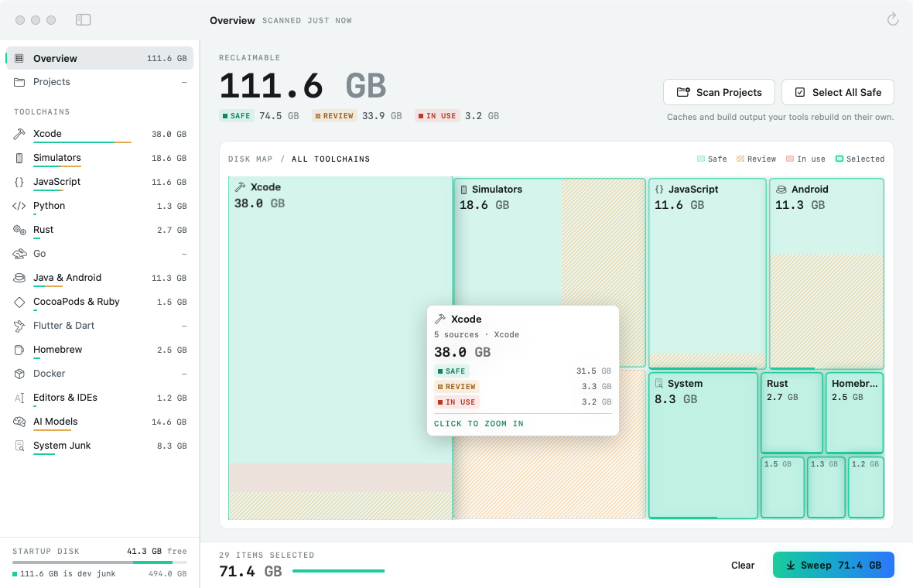913x588 pixels.
Task: Open the Rust 2.7 GB treemap tile
Action: pos(792,413)
